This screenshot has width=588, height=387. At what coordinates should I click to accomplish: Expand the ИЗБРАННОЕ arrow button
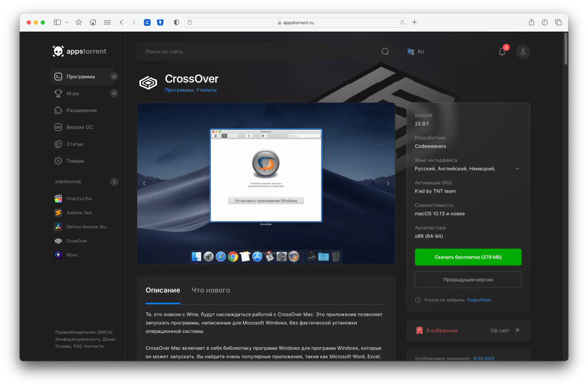pyautogui.click(x=114, y=182)
